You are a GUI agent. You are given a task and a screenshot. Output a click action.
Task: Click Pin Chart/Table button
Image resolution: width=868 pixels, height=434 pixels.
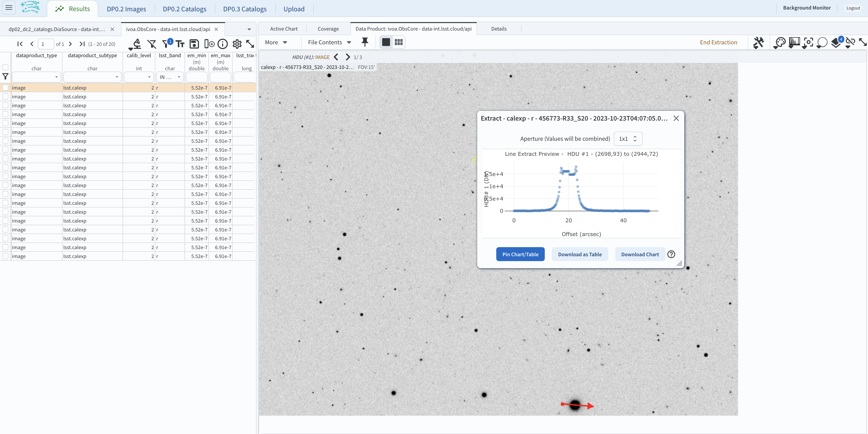coord(520,254)
